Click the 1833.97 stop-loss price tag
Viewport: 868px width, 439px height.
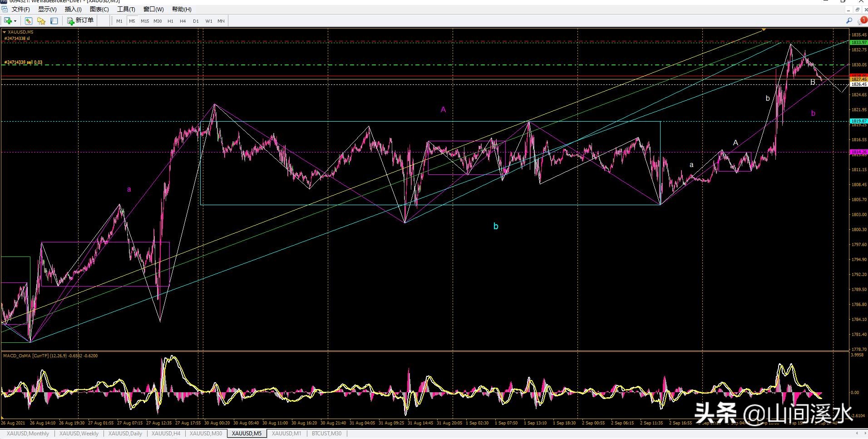[858, 42]
